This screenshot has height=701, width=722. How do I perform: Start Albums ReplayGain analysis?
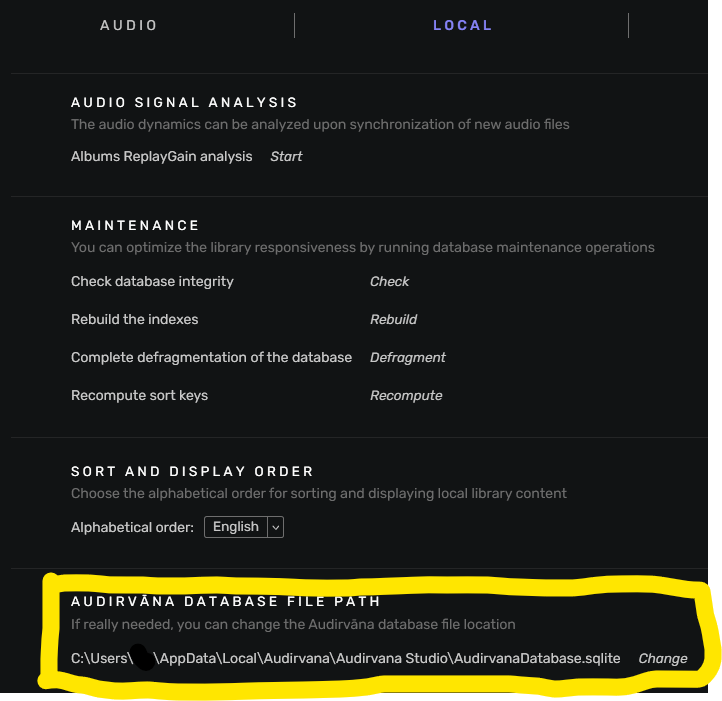click(286, 156)
